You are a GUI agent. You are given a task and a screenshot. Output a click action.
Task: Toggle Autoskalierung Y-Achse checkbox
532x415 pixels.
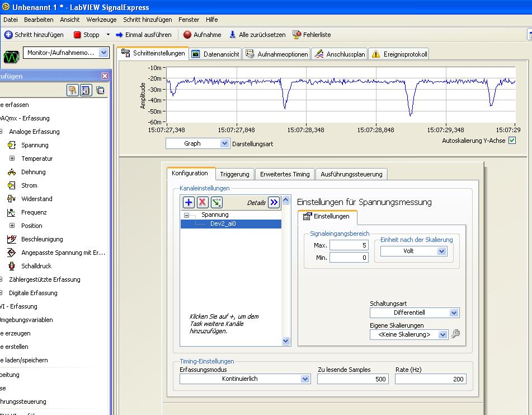click(x=512, y=141)
